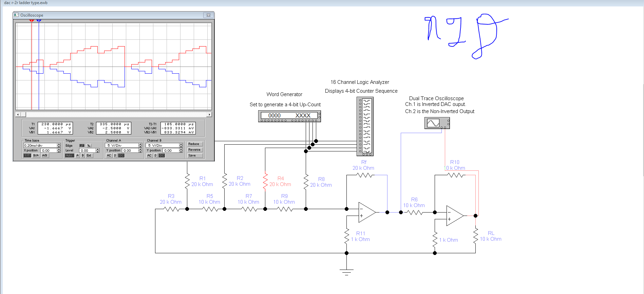Open the Word Generator instrument
This screenshot has width=644, height=294.
point(289,116)
